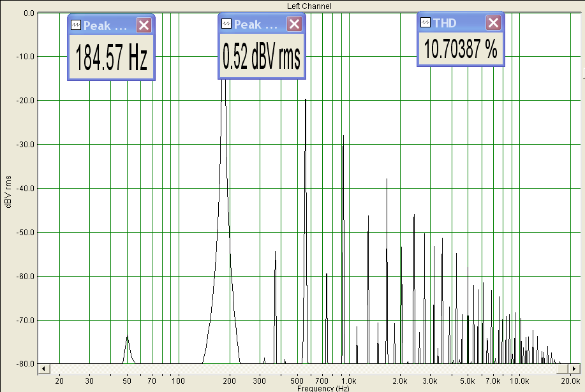
Task: Click the Left Channel plot title
Action: (x=309, y=6)
